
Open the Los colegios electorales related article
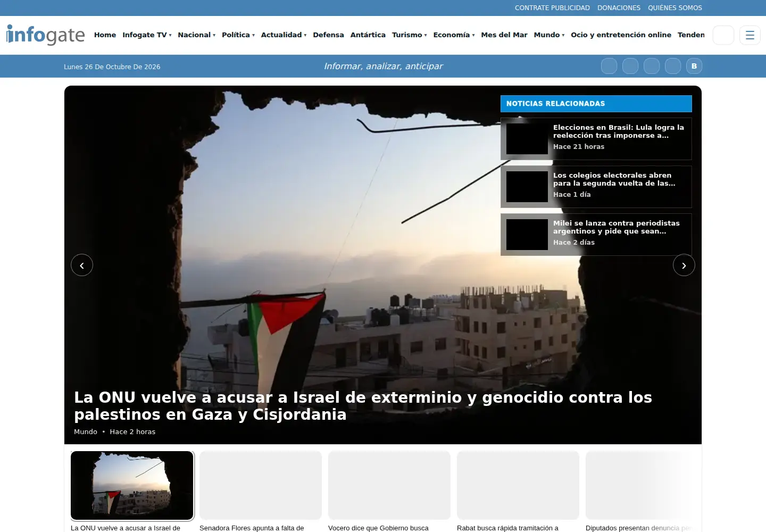tap(596, 187)
